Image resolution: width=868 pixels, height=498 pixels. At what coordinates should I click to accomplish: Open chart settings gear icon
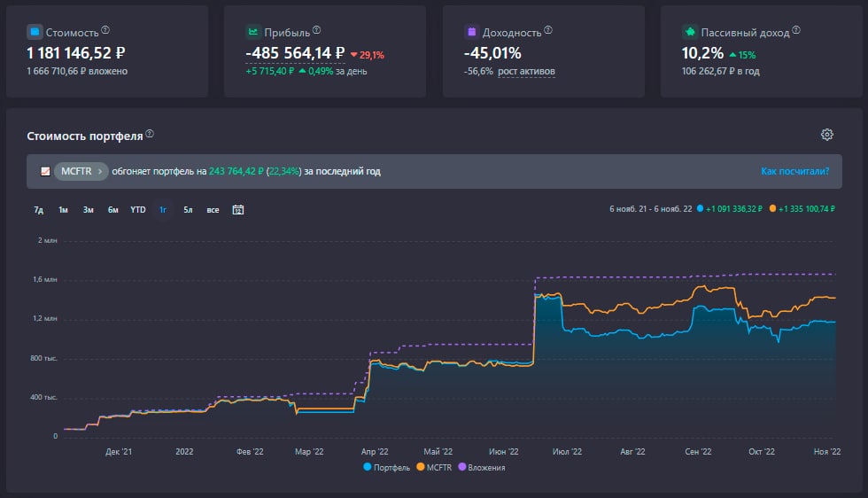point(827,135)
